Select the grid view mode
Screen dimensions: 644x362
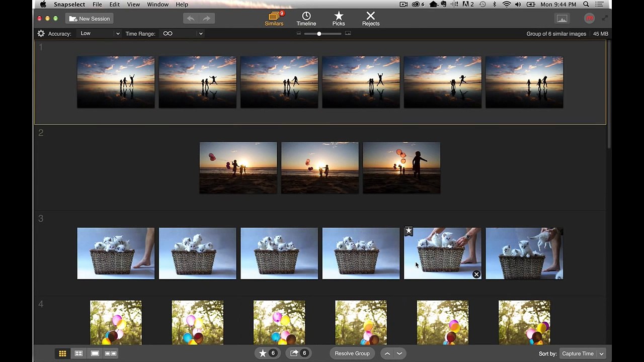pos(62,353)
